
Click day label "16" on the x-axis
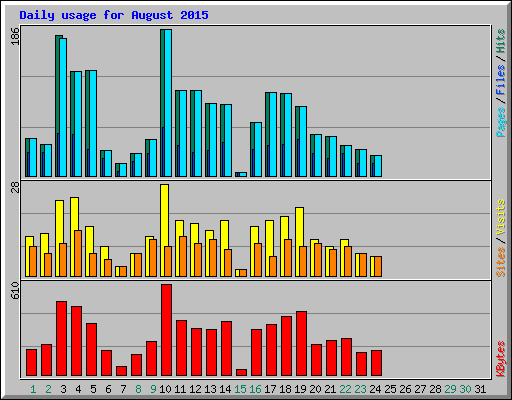[x=255, y=389]
